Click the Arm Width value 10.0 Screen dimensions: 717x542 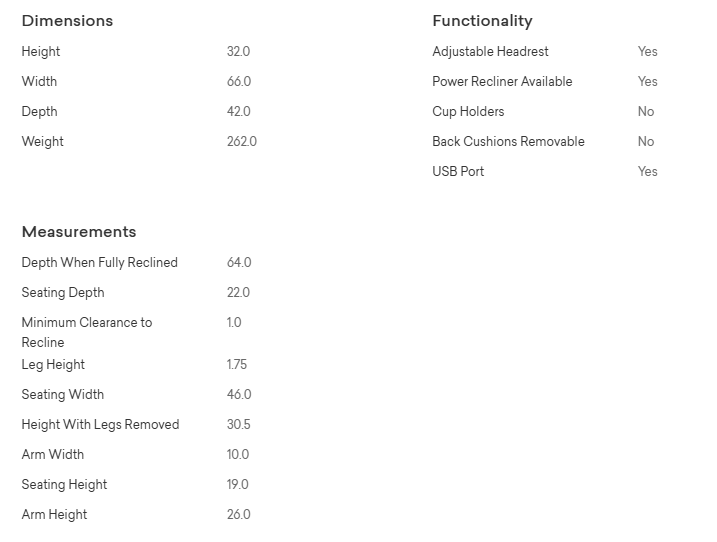coord(238,455)
